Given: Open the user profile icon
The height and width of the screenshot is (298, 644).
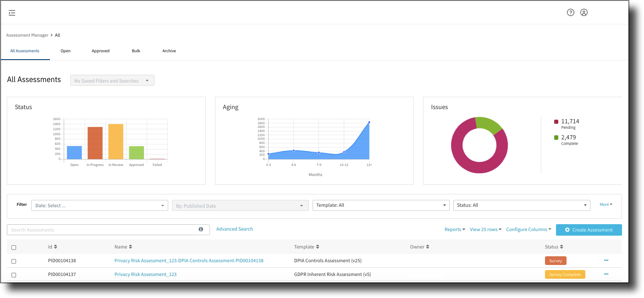Looking at the screenshot, I should click(583, 12).
